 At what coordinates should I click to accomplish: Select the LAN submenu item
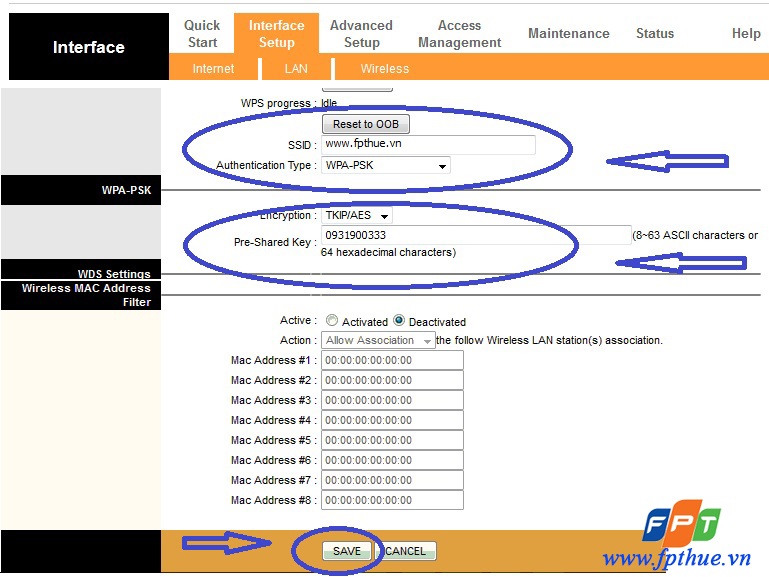[x=296, y=69]
